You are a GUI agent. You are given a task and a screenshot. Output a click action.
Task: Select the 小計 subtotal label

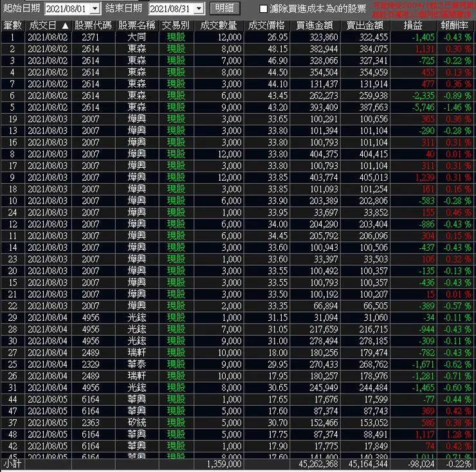(12, 464)
